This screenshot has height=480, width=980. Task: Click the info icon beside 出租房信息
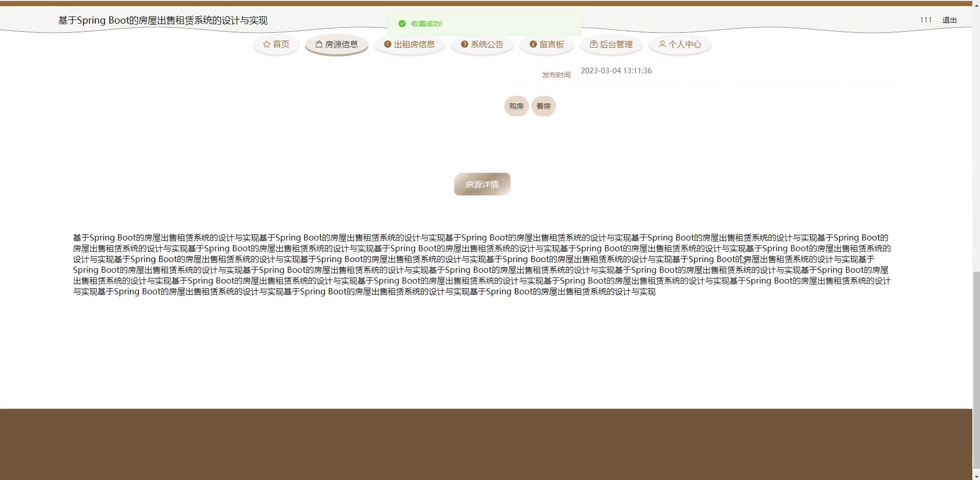[387, 45]
